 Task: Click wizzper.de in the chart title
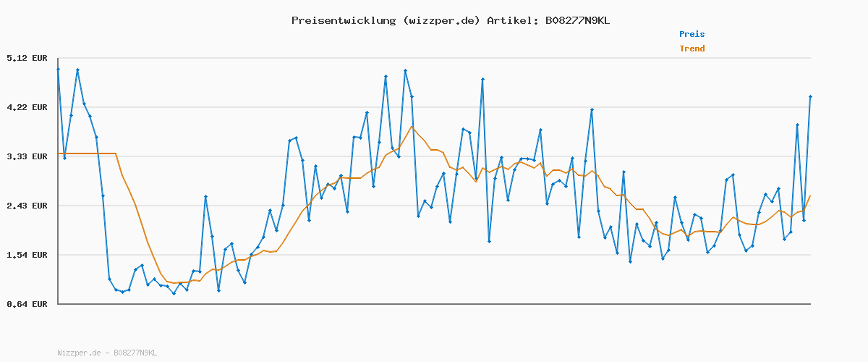(x=438, y=20)
